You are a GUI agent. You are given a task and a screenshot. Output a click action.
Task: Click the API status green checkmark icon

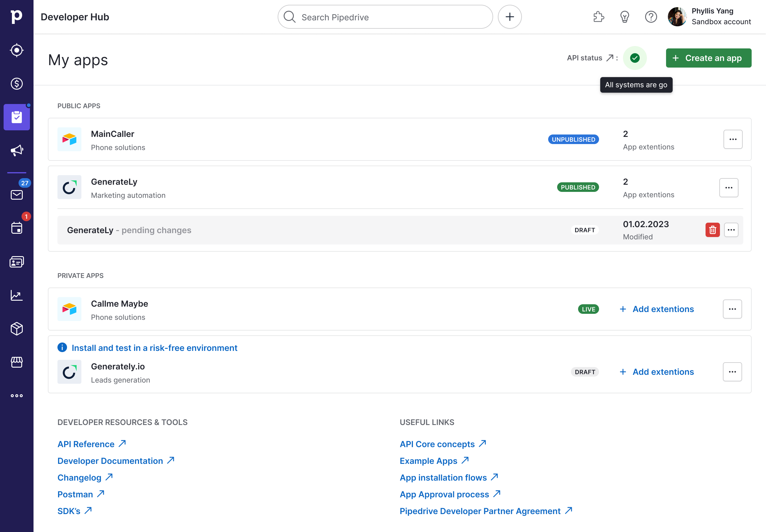[x=635, y=58]
